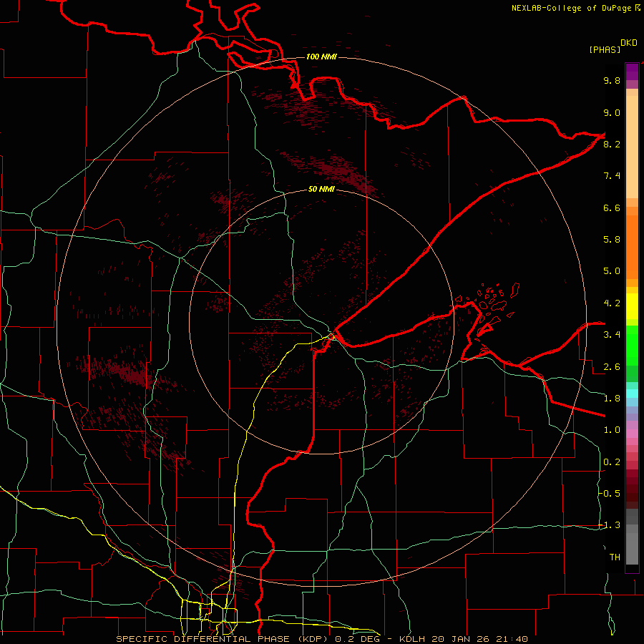644x644 pixels.
Task: Click the DKD label above the color scale
Action: point(628,43)
